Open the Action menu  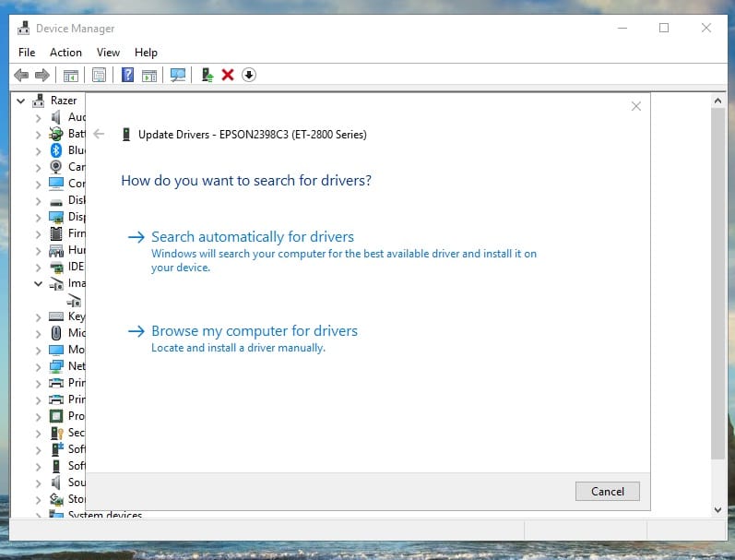65,53
